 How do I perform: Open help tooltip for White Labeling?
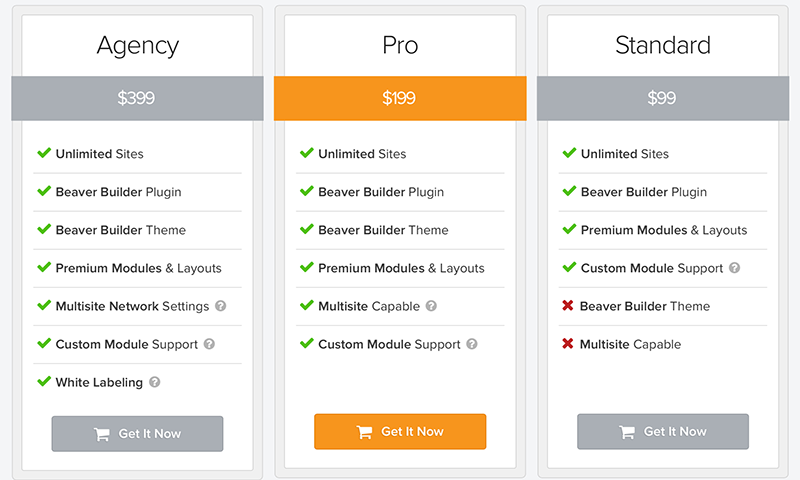[155, 382]
